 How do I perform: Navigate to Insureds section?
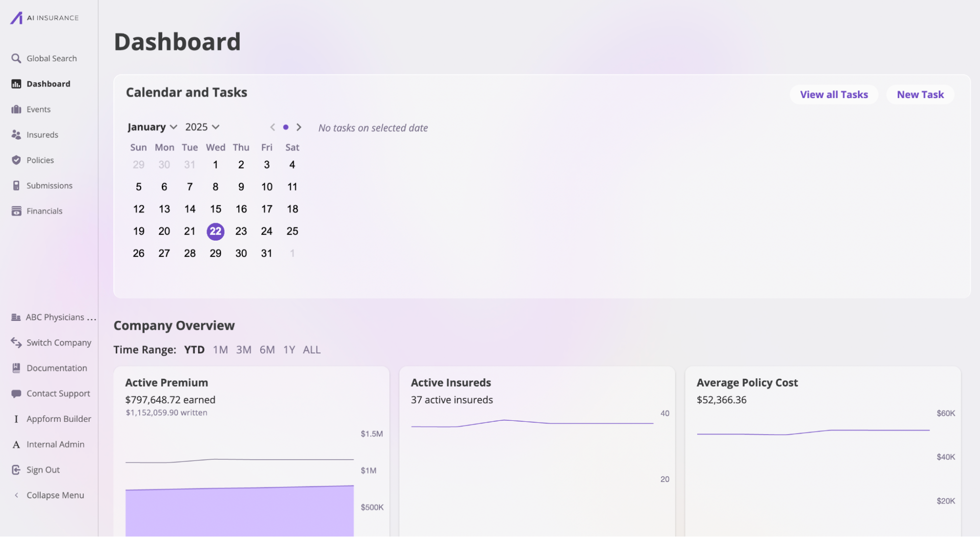pyautogui.click(x=42, y=135)
